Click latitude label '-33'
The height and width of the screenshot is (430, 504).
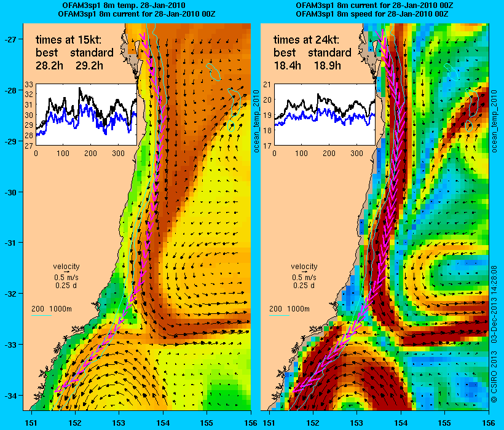11,345
